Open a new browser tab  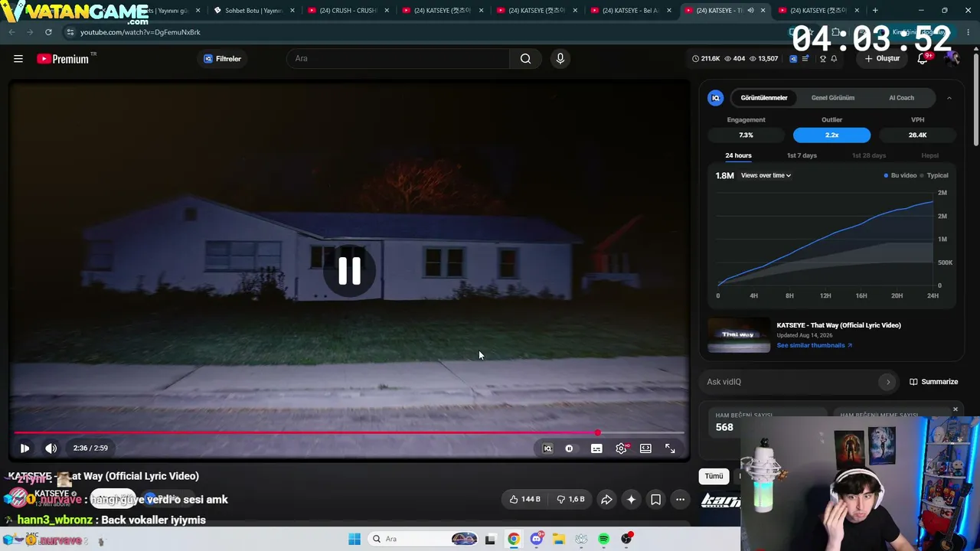tap(875, 11)
